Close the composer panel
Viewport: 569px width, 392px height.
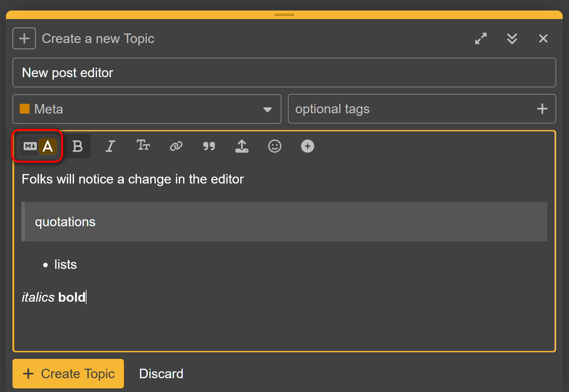[x=543, y=38]
